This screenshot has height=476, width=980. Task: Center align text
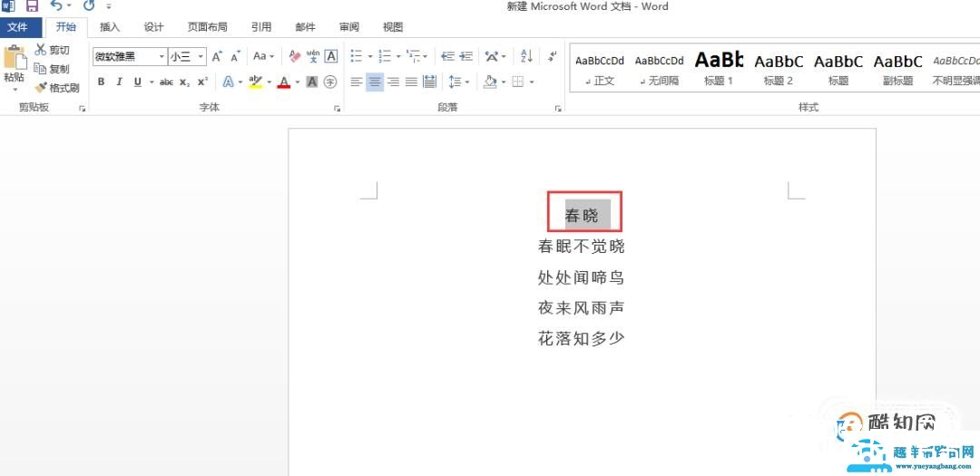[375, 82]
